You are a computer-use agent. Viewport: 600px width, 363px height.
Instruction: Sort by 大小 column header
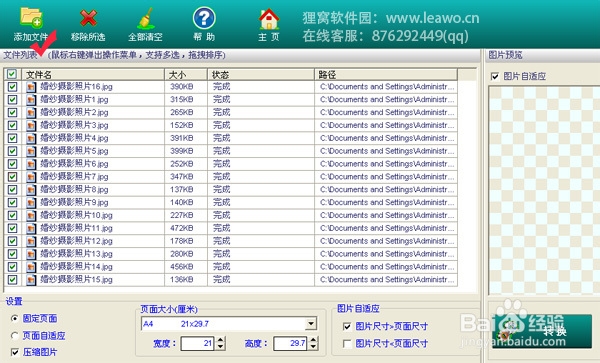186,74
